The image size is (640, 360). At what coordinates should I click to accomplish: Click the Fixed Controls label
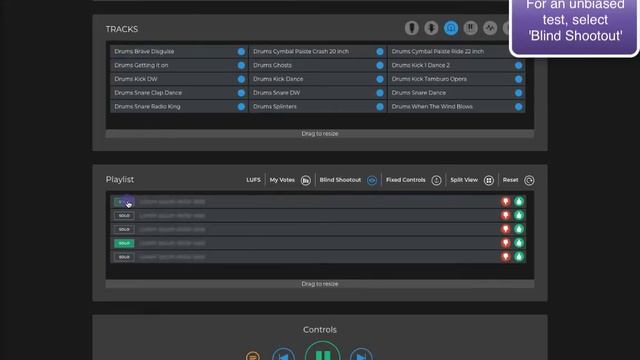pos(406,180)
